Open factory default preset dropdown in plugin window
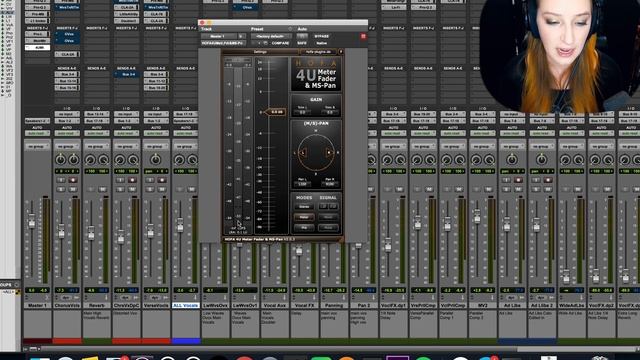The image size is (640, 360). (x=271, y=36)
